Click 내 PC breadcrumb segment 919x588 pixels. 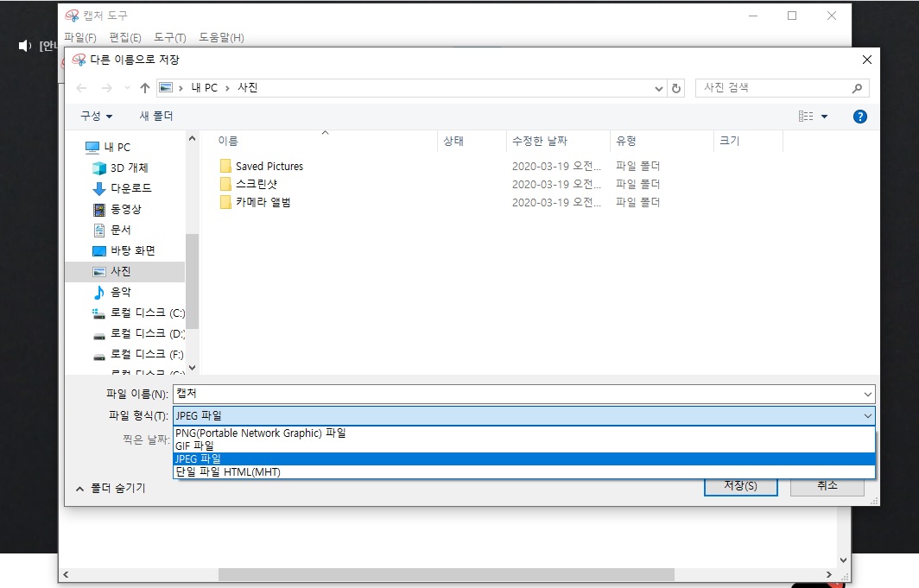204,88
